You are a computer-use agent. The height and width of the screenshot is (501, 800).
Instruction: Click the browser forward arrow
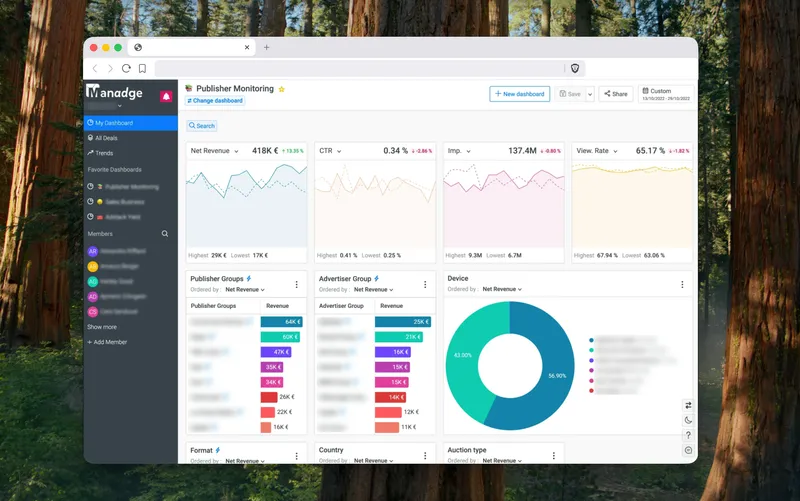tap(110, 68)
